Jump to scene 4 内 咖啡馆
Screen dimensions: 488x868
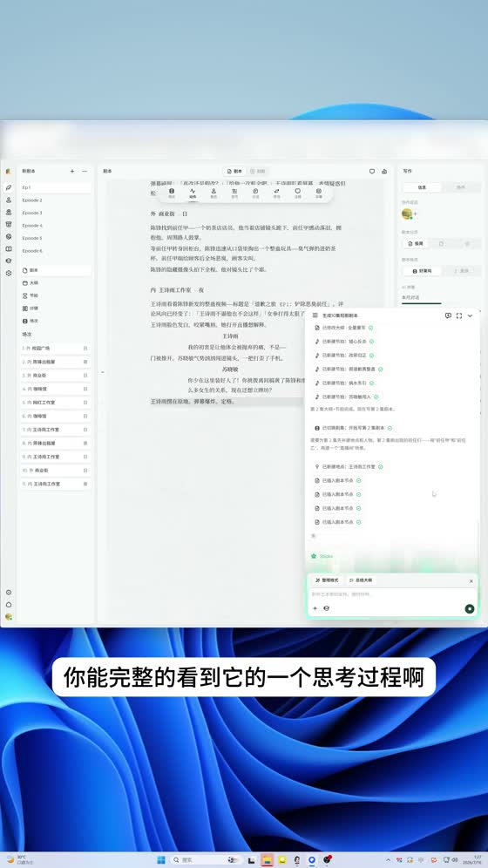[55, 390]
